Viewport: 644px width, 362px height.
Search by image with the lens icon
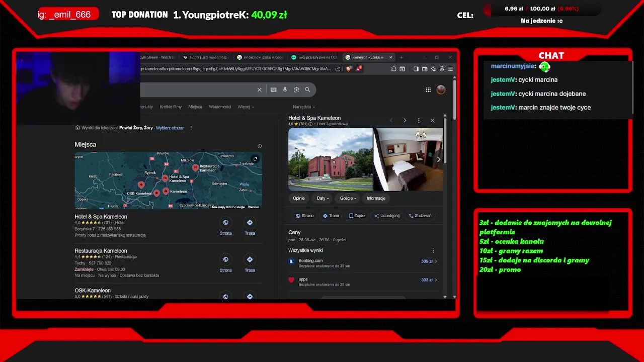[296, 89]
